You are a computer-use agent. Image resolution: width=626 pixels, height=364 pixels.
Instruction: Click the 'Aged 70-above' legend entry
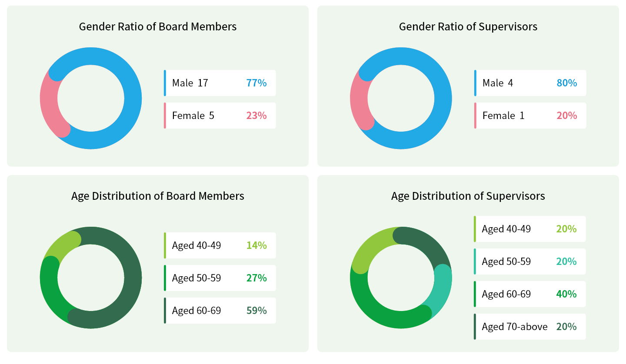[x=529, y=327]
